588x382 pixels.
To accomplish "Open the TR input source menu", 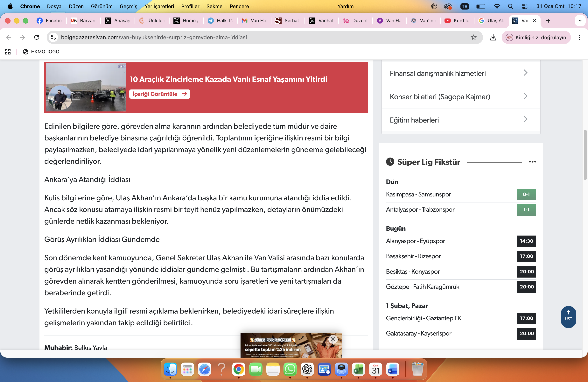I will (x=465, y=6).
